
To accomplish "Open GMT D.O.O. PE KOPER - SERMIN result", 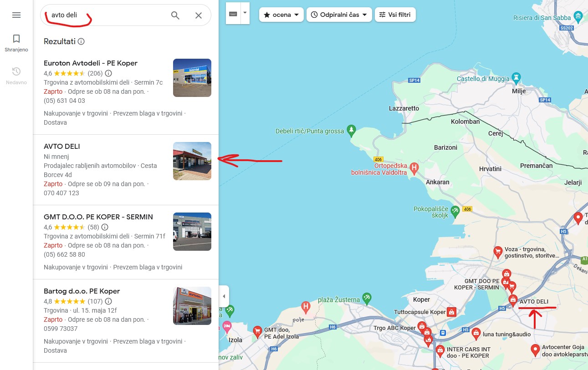I will click(x=98, y=217).
